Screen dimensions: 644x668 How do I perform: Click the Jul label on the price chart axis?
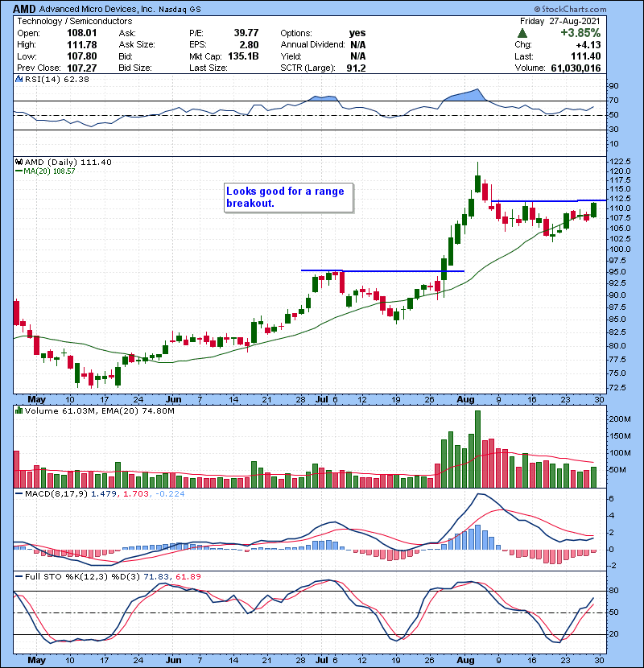pos(322,400)
